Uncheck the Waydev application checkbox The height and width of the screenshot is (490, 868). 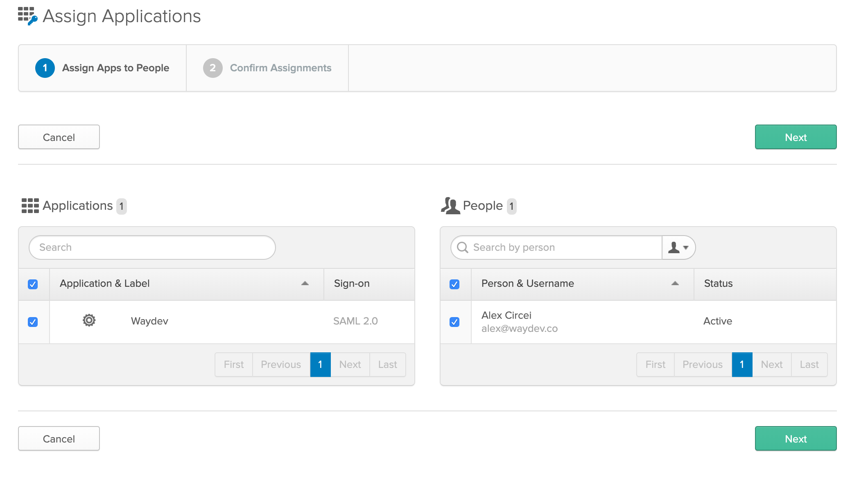pyautogui.click(x=33, y=322)
